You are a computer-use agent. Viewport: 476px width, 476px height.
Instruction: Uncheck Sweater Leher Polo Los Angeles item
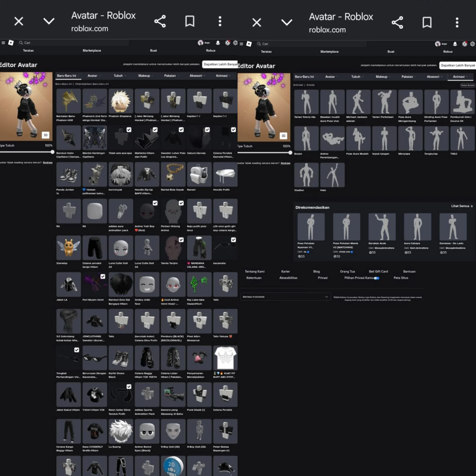(181, 129)
